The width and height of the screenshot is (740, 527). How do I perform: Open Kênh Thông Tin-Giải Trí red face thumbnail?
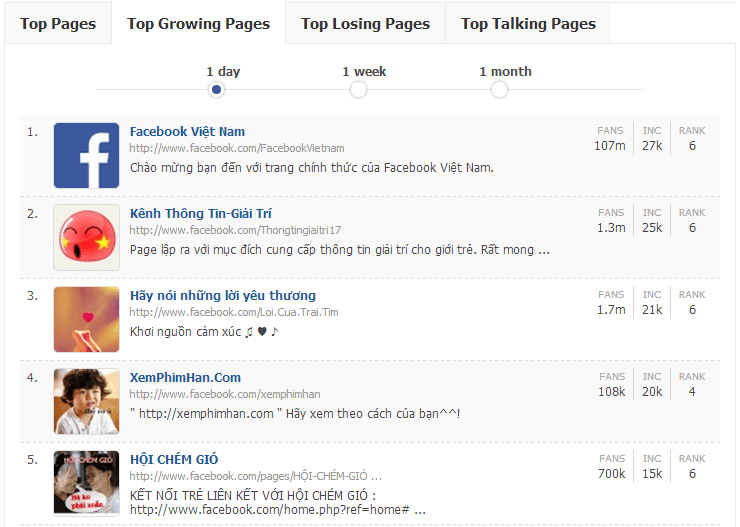click(x=86, y=237)
